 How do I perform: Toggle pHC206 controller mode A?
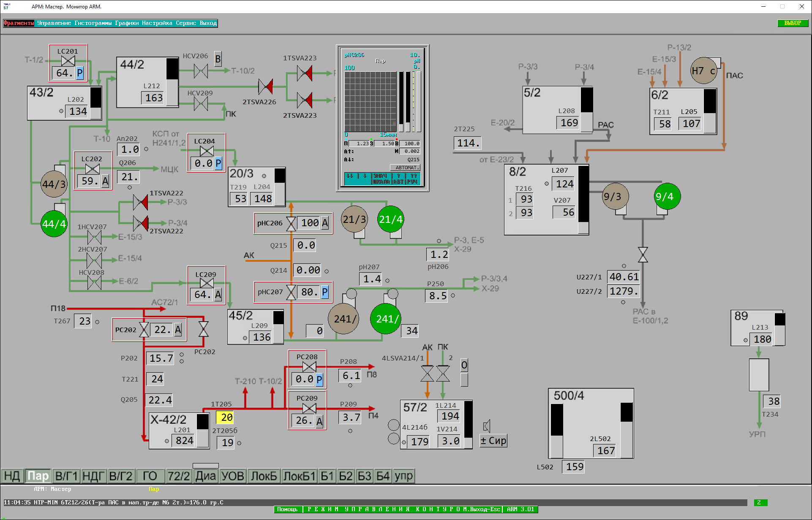tap(325, 223)
